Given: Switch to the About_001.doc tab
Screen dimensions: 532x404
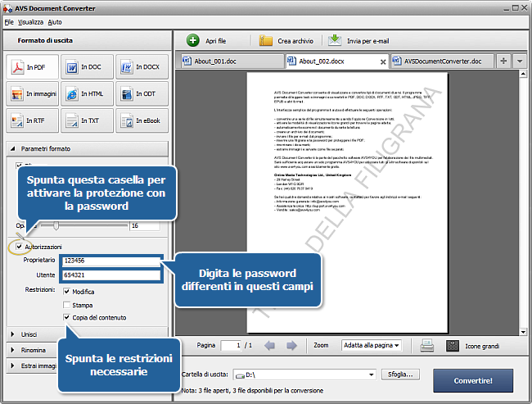Looking at the screenshot, I should [232, 61].
